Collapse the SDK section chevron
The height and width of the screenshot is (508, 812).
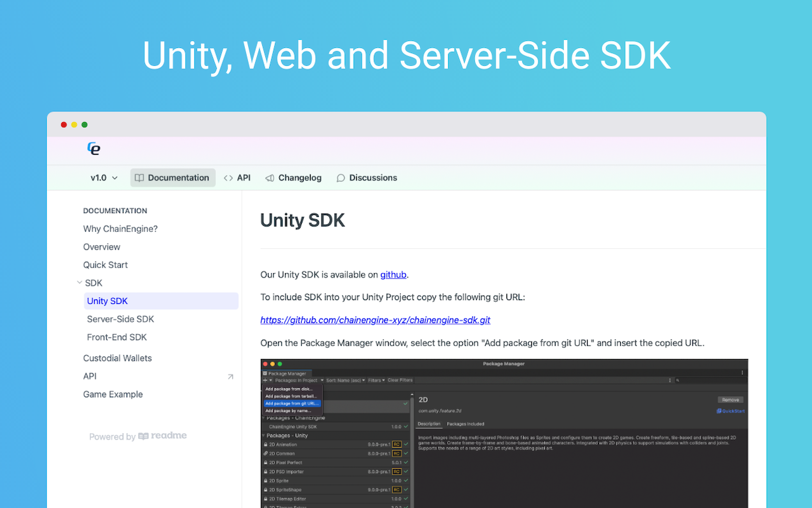(79, 282)
